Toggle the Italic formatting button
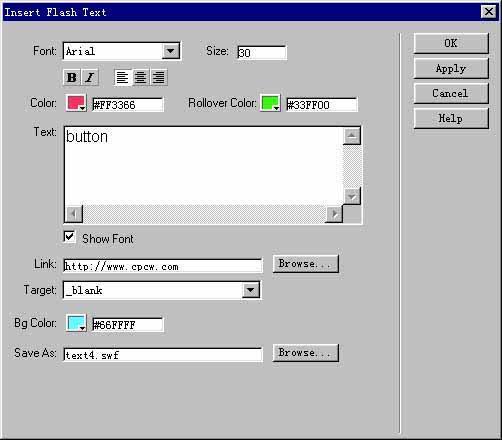 [90, 77]
